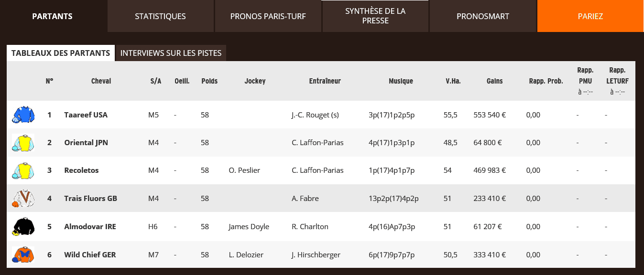Click Almodovar IRE black silks icon
644x275 pixels.
click(x=23, y=227)
